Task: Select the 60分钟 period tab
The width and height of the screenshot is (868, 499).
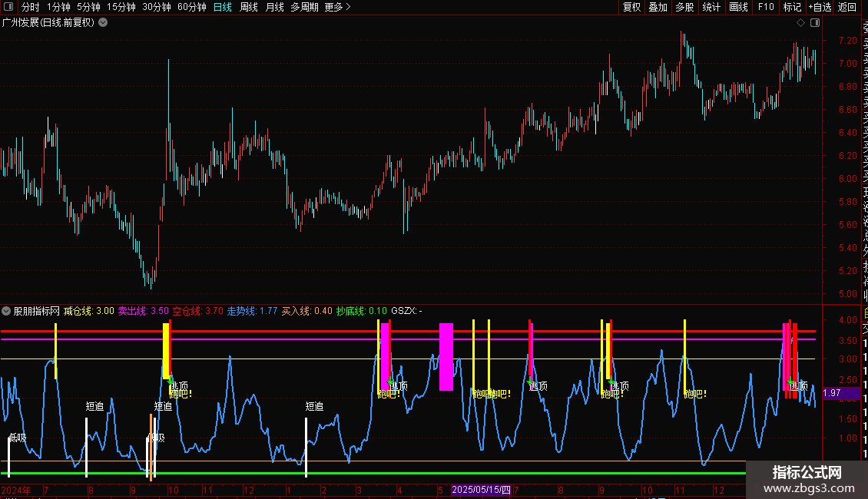Action: (x=191, y=7)
